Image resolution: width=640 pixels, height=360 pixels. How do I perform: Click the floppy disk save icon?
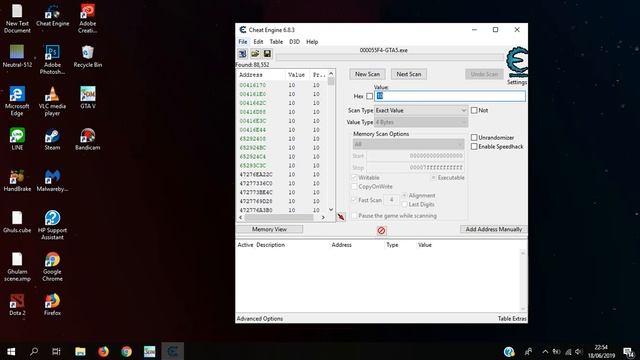pos(267,54)
